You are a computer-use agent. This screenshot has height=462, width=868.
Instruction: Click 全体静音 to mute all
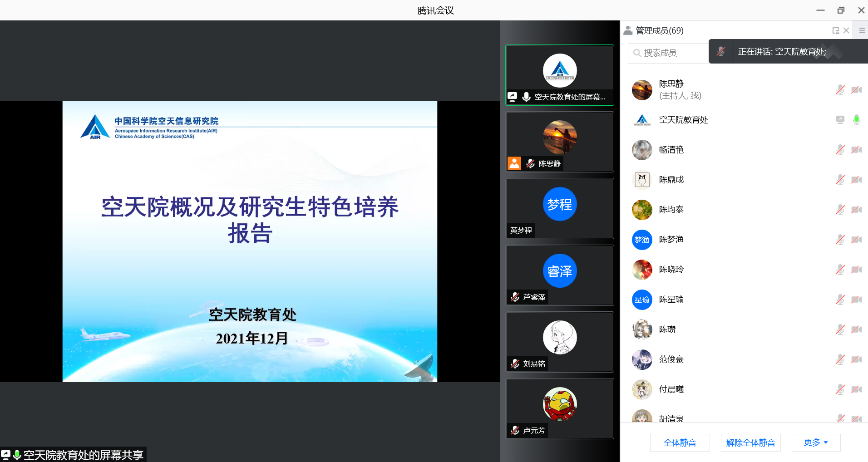(x=680, y=442)
